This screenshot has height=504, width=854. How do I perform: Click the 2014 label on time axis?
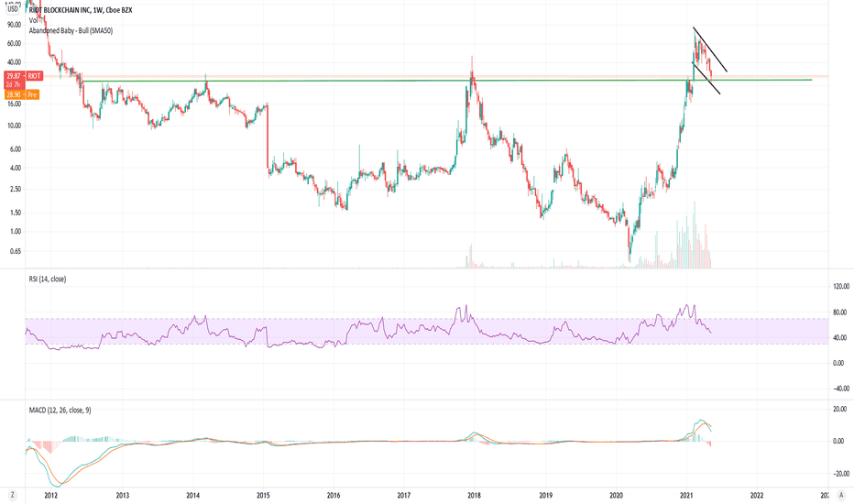(192, 495)
